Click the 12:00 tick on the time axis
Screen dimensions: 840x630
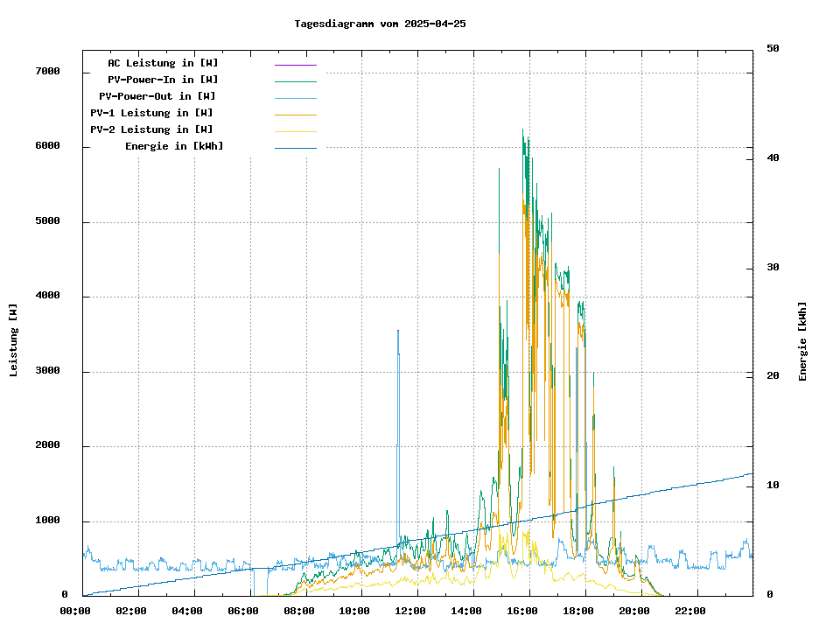[410, 611]
